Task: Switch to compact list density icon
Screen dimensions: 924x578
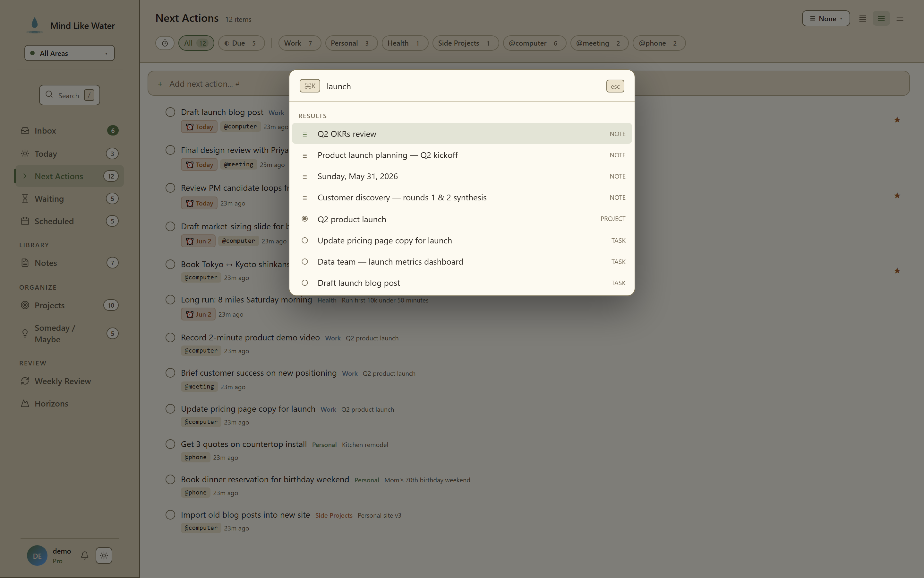Action: 862,19
